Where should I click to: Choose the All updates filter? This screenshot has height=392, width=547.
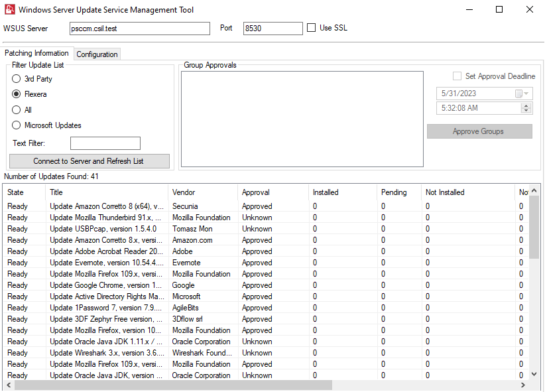17,110
